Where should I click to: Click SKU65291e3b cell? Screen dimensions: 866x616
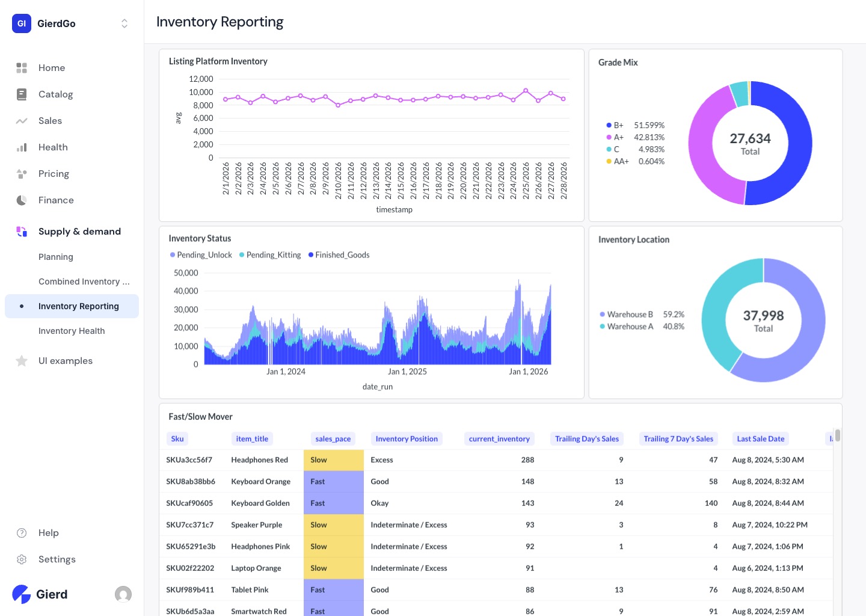pos(191,546)
